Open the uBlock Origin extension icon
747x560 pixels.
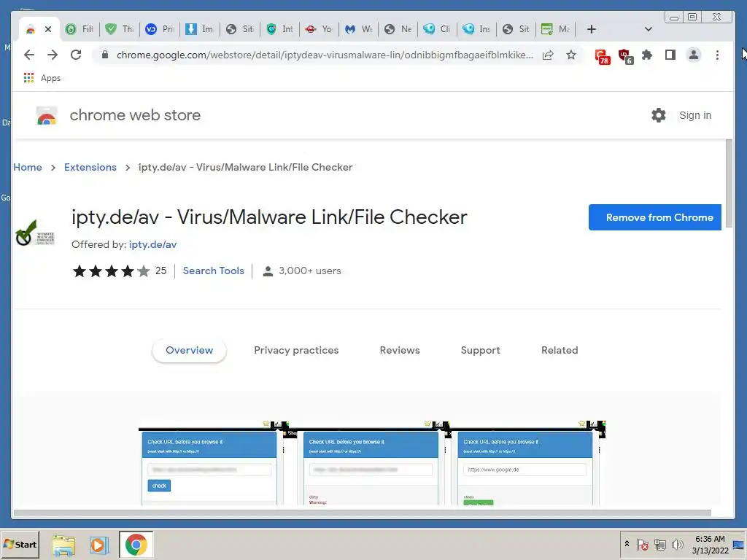(x=625, y=56)
